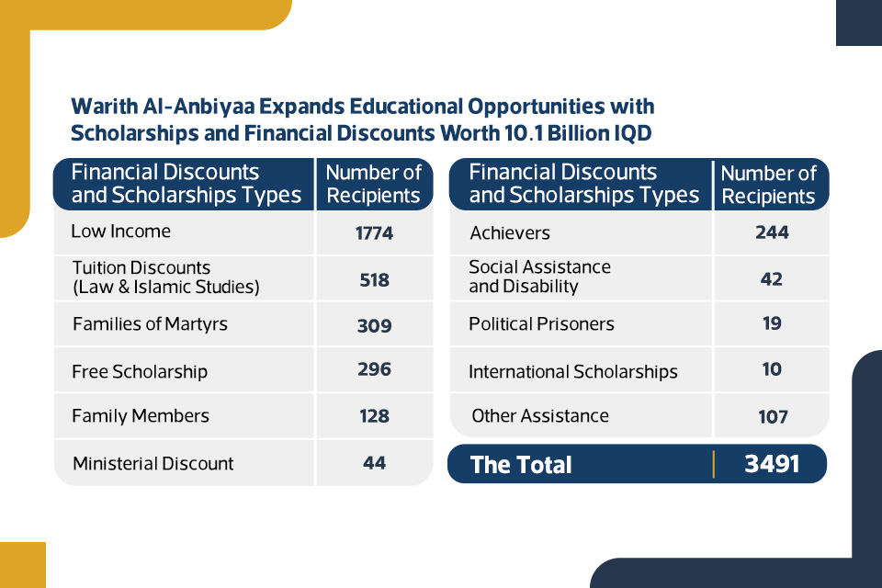Click The Total label

point(521,465)
